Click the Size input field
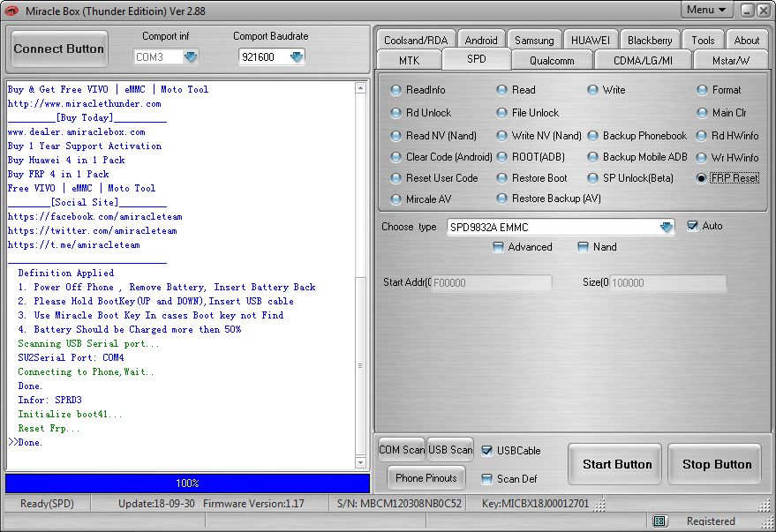 coord(668,283)
